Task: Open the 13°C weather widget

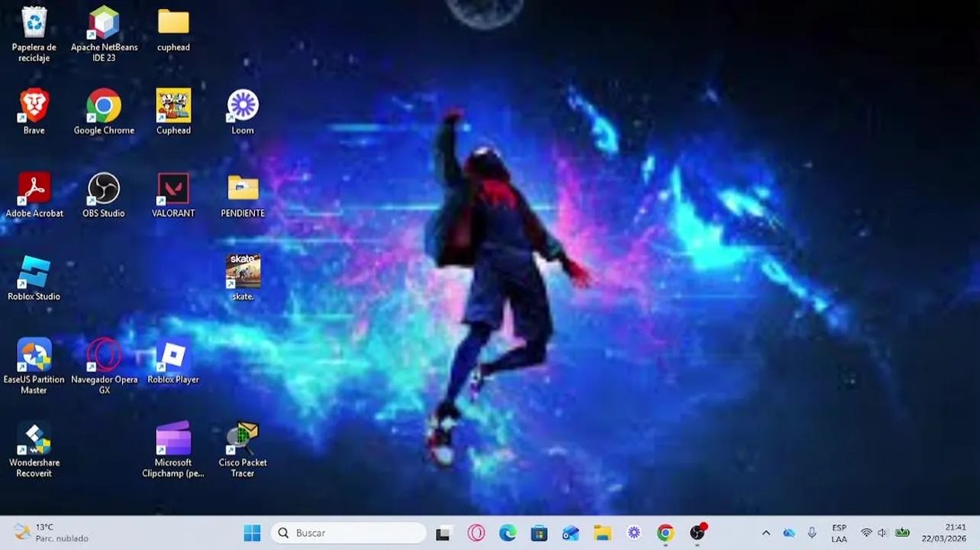Action: 51,533
